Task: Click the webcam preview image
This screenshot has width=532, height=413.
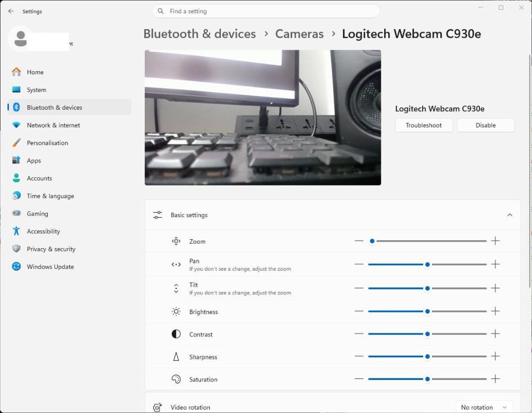Action: (263, 118)
